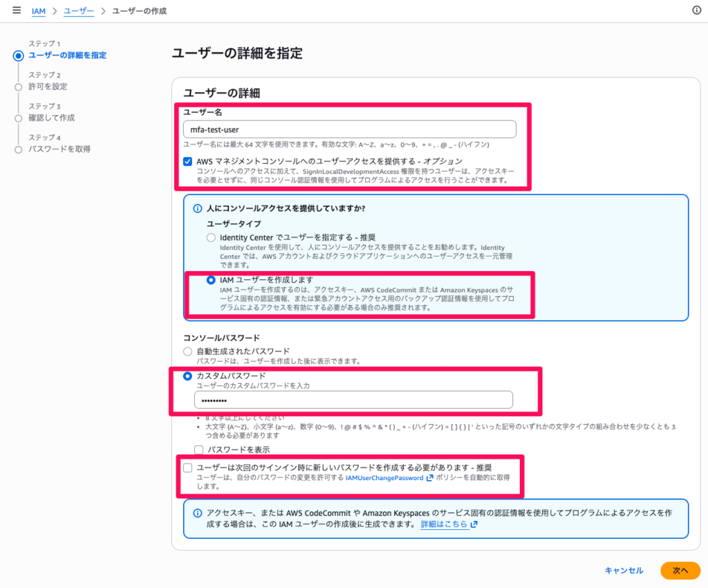The image size is (708, 588).
Task: Click info icon in console access notice
Action: click(197, 208)
